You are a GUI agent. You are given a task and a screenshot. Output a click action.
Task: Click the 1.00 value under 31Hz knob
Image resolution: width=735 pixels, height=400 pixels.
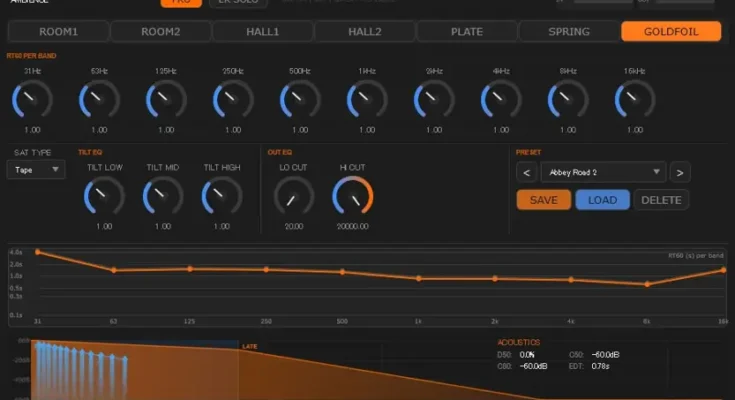(x=32, y=130)
